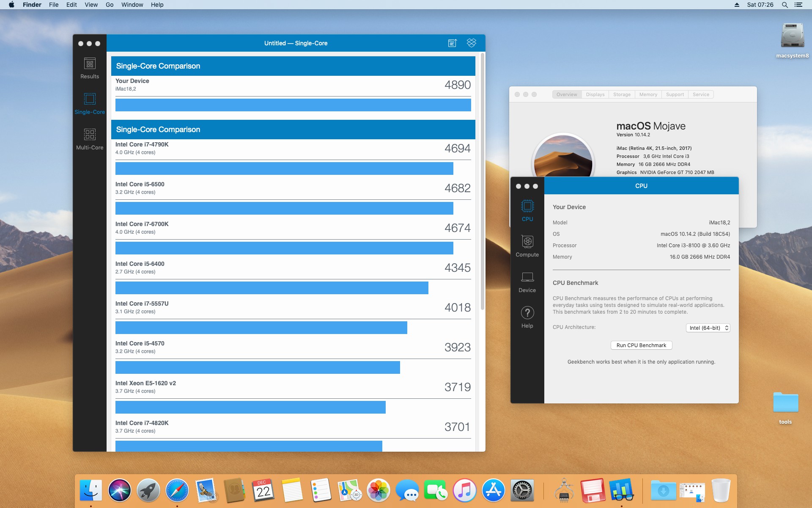
Task: Open the Spotlight search icon
Action: (785, 5)
